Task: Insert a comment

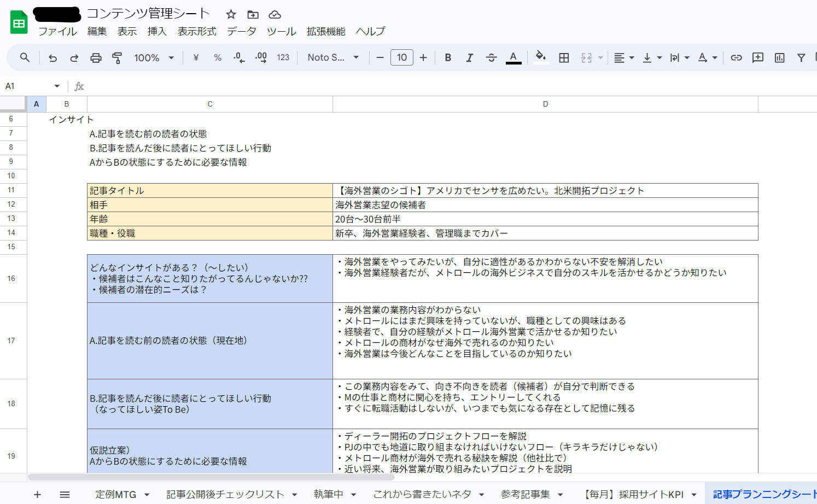Action: 757,57
